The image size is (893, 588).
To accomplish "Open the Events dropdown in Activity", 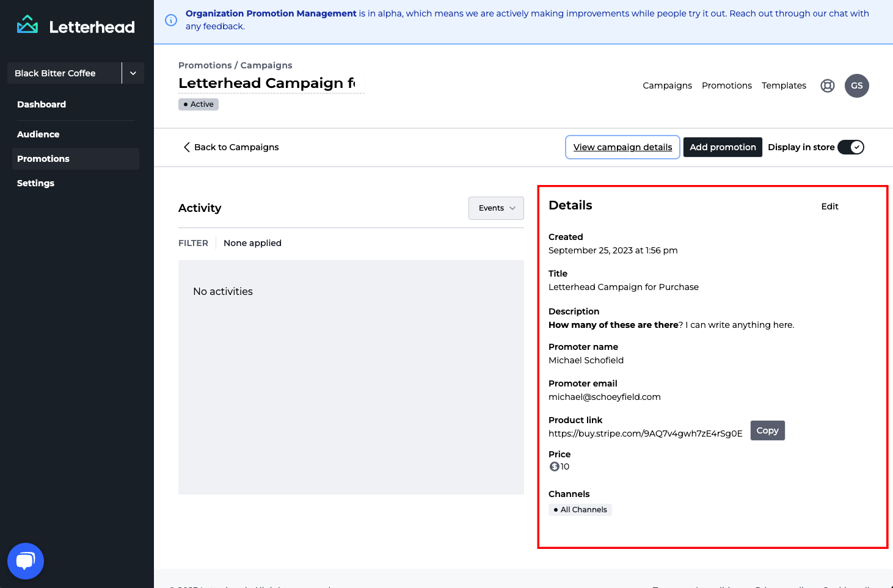I will (x=496, y=208).
